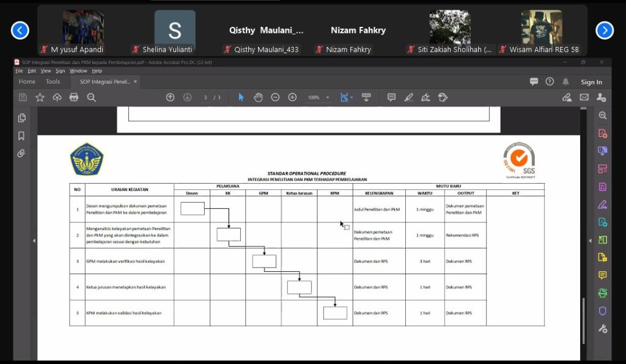Open the Protect shield tool

pos(602,311)
